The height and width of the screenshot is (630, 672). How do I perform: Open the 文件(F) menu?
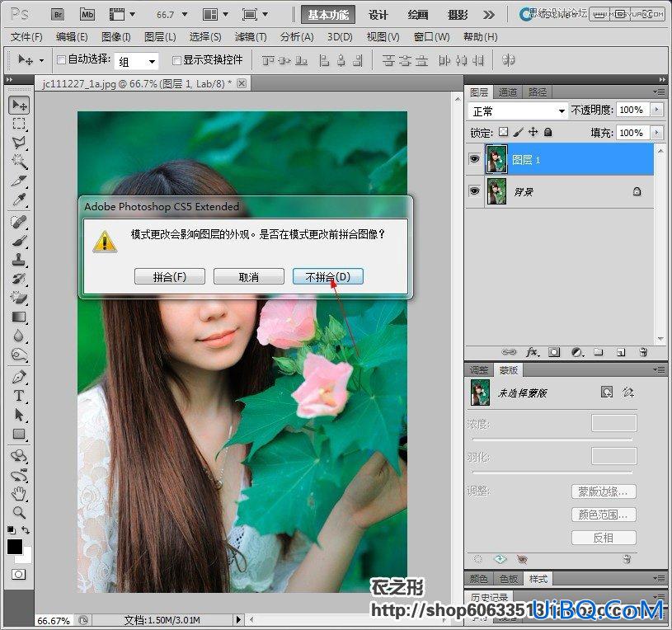[26, 37]
